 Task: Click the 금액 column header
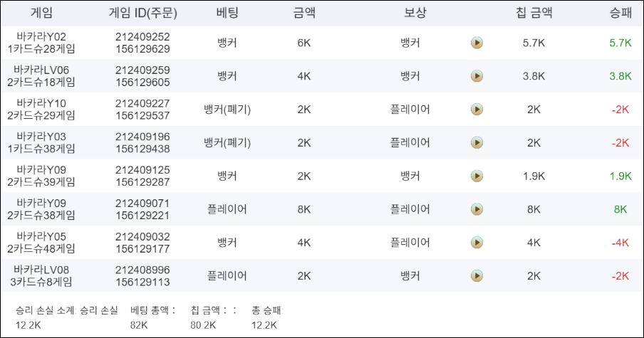[304, 13]
